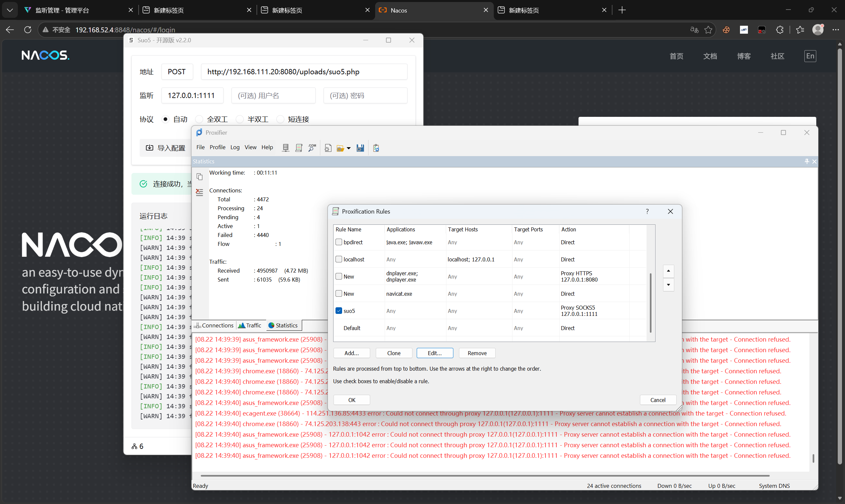
Task: Copy statistics using the copy icon
Action: (x=200, y=177)
